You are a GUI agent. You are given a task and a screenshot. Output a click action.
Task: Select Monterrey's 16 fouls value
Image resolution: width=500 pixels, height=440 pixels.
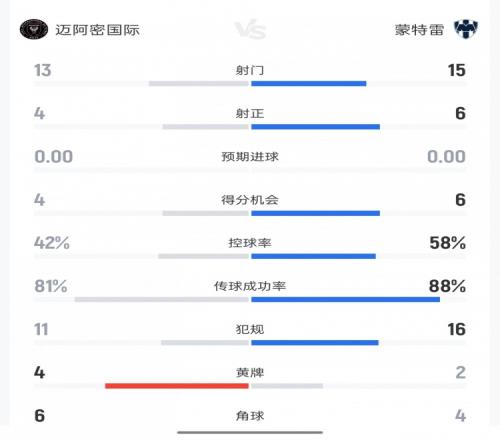[x=456, y=329]
